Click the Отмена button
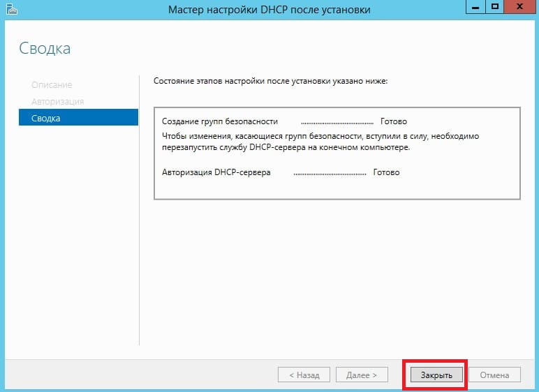Image resolution: width=539 pixels, height=392 pixels. (x=494, y=375)
